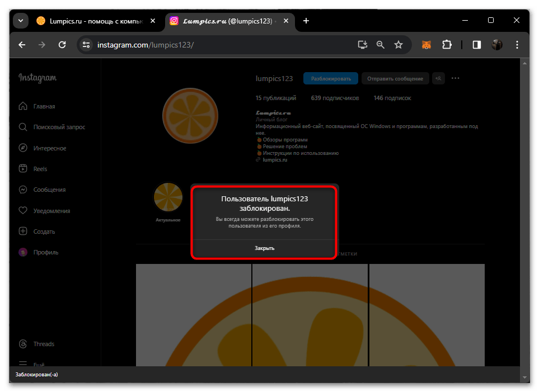Click the Уведомления menu label
Screen dimensions: 539x392
51,211
